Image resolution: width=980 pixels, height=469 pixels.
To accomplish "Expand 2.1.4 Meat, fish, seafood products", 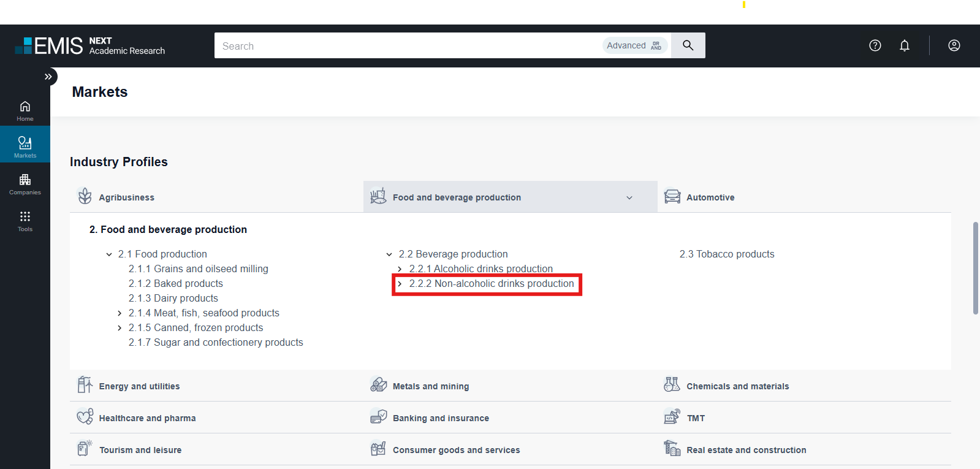I will pos(120,313).
